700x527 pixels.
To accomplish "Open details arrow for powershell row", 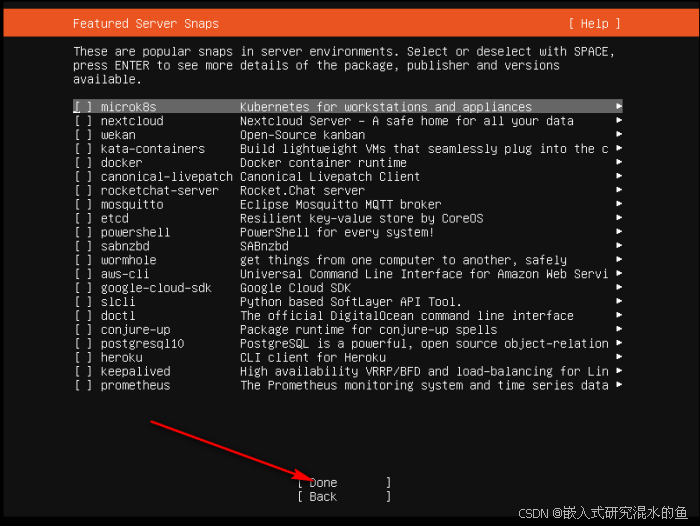I will (x=619, y=231).
